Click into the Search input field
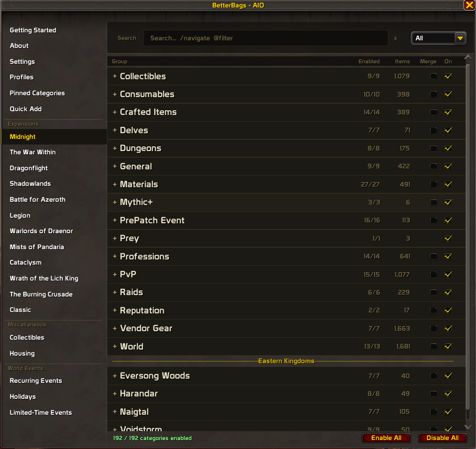The height and width of the screenshot is (449, 476). pyautogui.click(x=265, y=38)
